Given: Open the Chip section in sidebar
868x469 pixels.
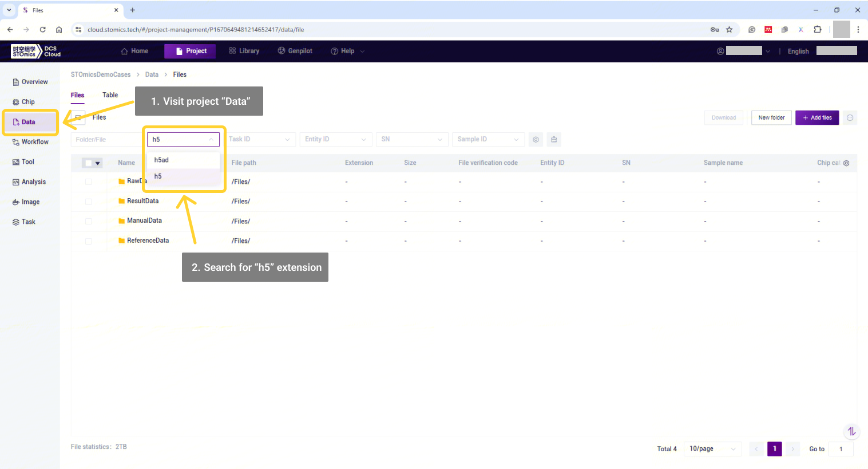Looking at the screenshot, I should tap(24, 102).
